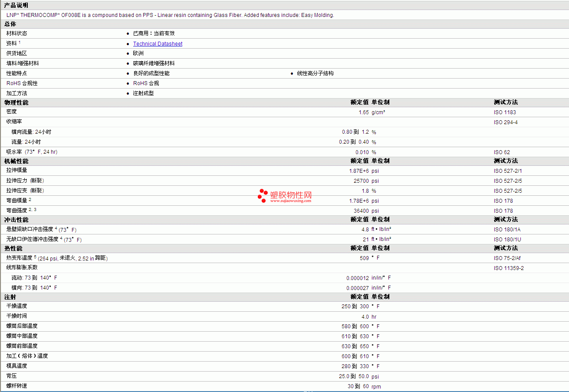The image size is (569, 392).
Task: Click the ISO 11359-2 test method
Action: click(509, 268)
